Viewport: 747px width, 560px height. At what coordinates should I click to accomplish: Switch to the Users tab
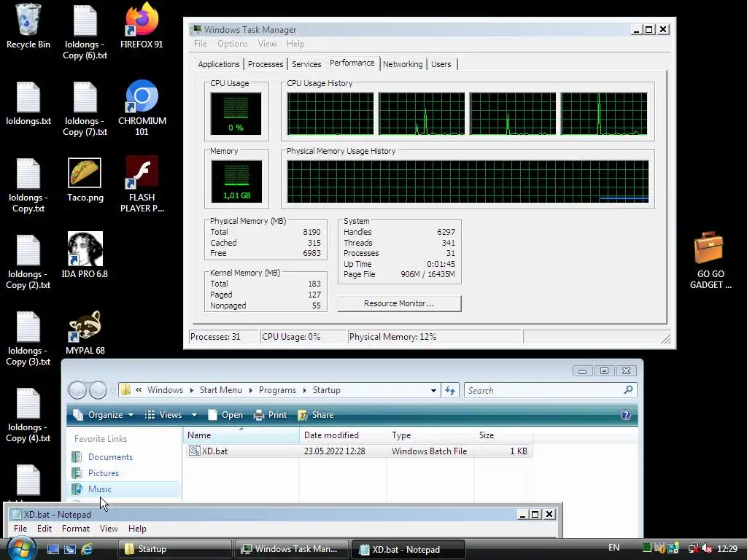coord(441,64)
